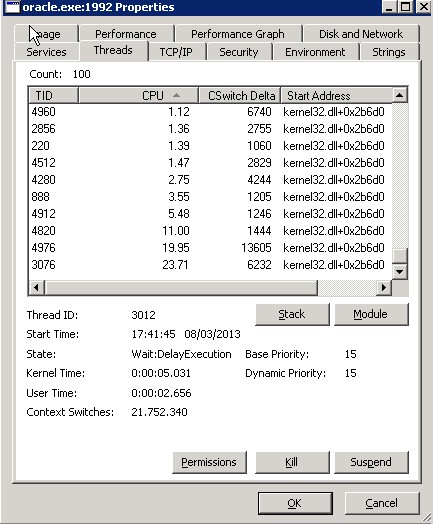The width and height of the screenshot is (433, 524).
Task: Open the Environment tab
Action: [315, 52]
